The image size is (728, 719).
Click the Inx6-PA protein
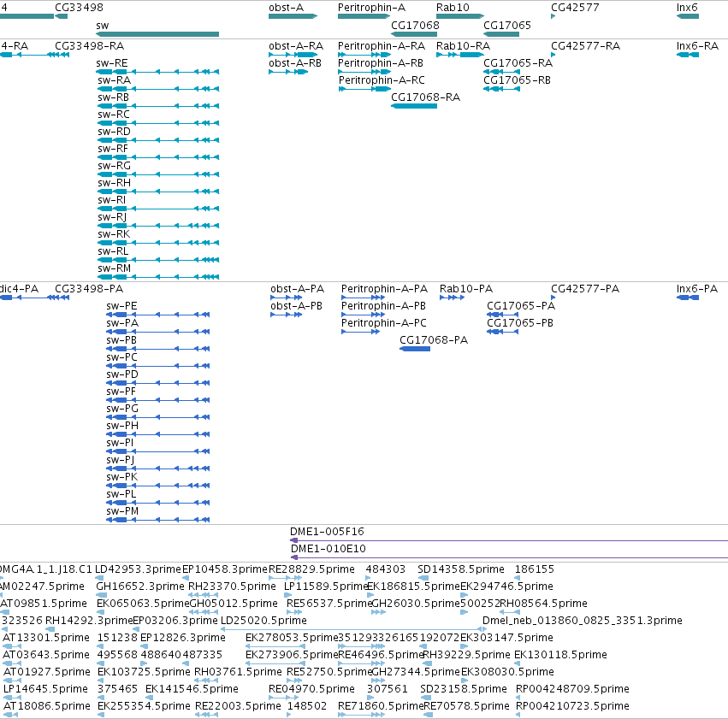point(688,298)
